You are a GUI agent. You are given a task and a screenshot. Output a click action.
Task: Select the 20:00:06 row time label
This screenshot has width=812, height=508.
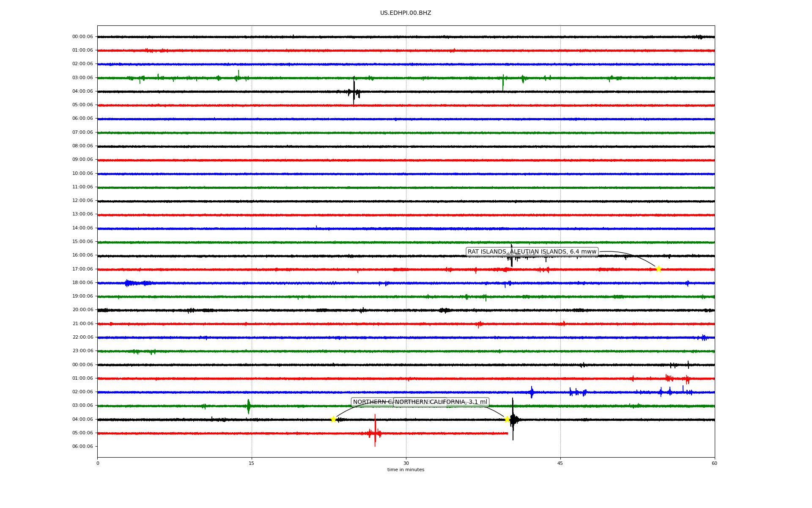coord(82,310)
